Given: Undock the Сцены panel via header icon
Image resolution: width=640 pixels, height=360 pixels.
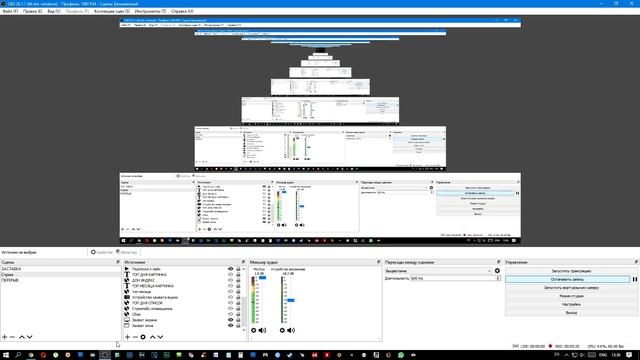Looking at the screenshot, I should click(118, 262).
